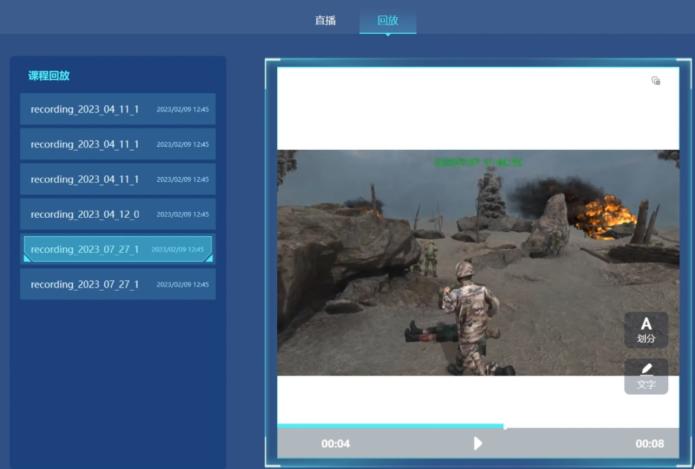Screen dimensions: 695x469
Task: Switch to the 直播 tab
Action: 325,20
